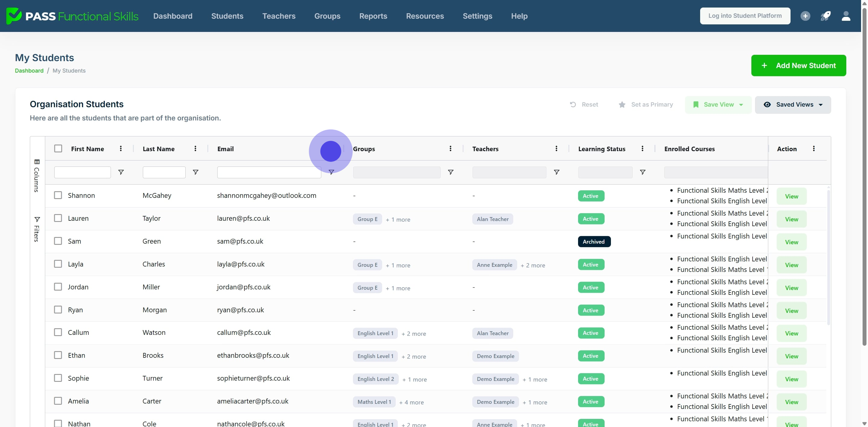This screenshot has height=427, width=868.
Task: Expand '+ 4 more' groups for Amelia
Action: (411, 402)
